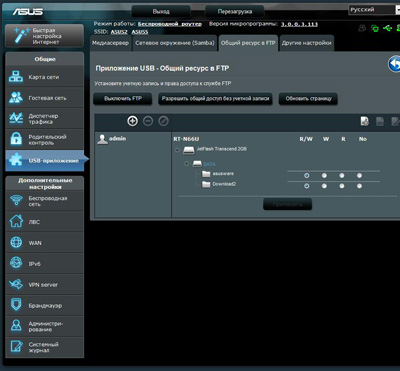This screenshot has width=400, height=371.
Task: Click the Обновить страницу button
Action: [308, 99]
